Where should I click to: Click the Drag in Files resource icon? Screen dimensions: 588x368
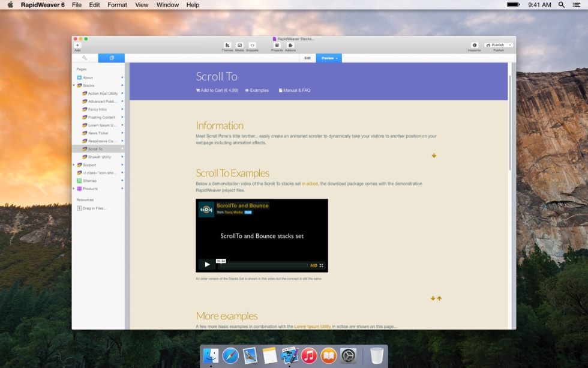[x=79, y=208]
